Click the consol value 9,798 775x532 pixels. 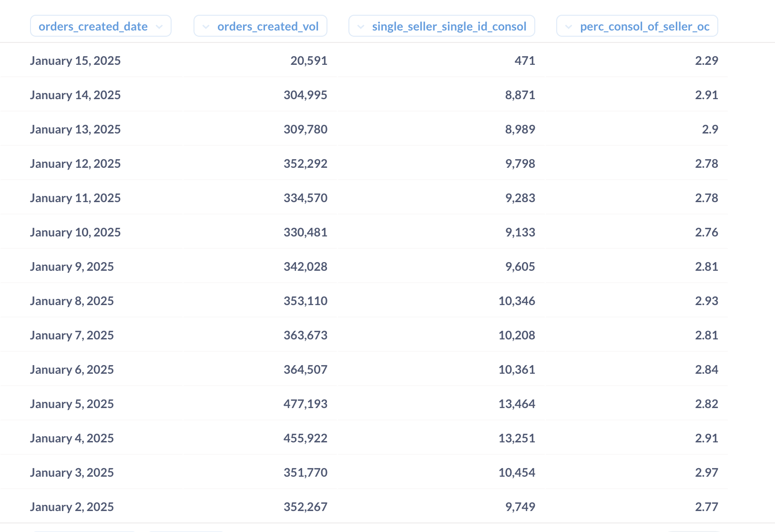[520, 164]
